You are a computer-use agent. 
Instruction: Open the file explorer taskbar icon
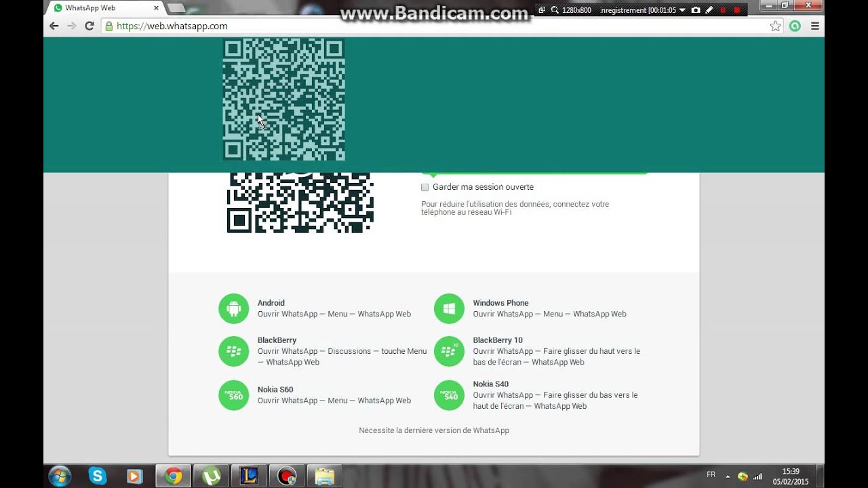pyautogui.click(x=325, y=476)
